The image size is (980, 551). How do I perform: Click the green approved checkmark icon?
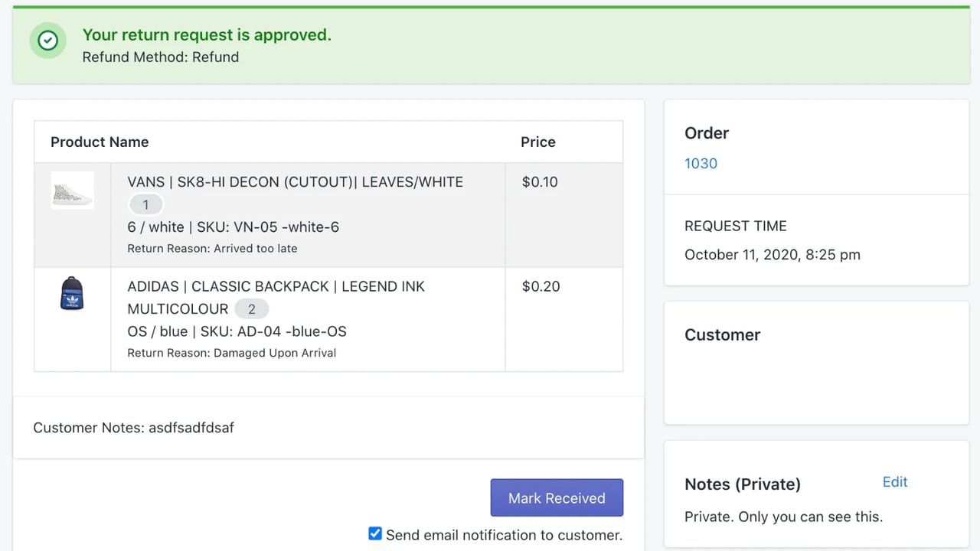[x=47, y=40]
